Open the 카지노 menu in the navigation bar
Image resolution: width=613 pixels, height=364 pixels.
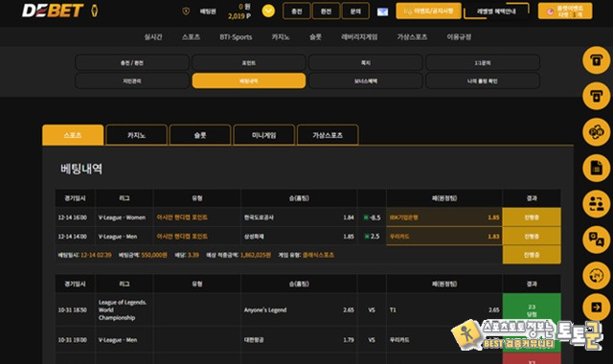tap(281, 36)
